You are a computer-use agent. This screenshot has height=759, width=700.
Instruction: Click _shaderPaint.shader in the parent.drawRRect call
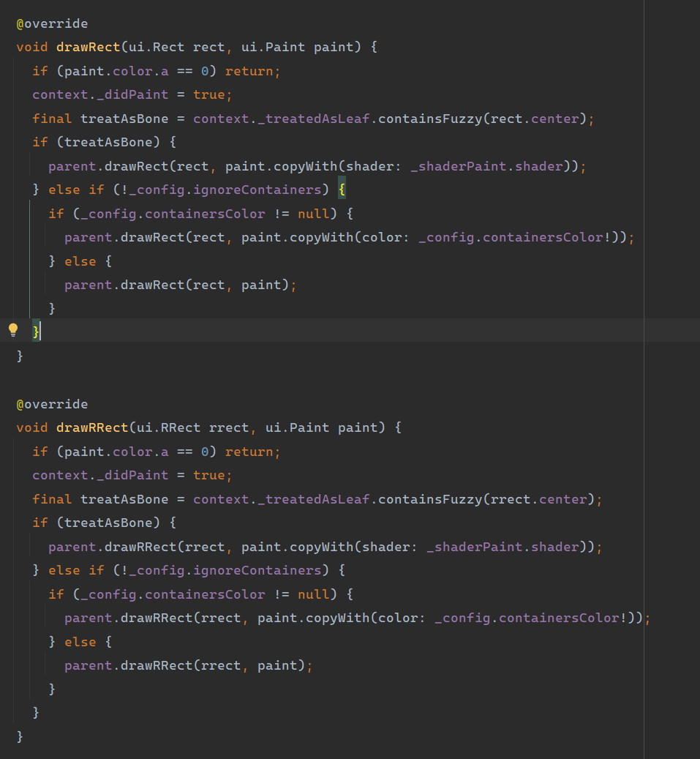503,547
